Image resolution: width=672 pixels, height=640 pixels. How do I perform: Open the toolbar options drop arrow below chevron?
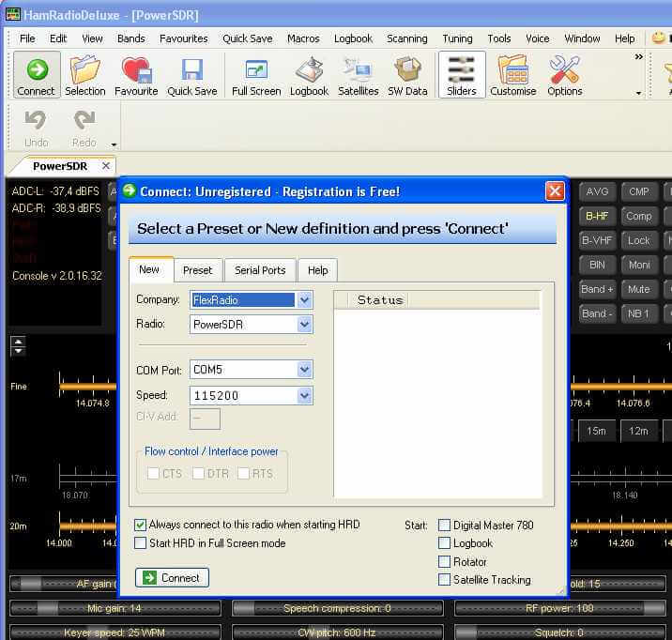638,93
